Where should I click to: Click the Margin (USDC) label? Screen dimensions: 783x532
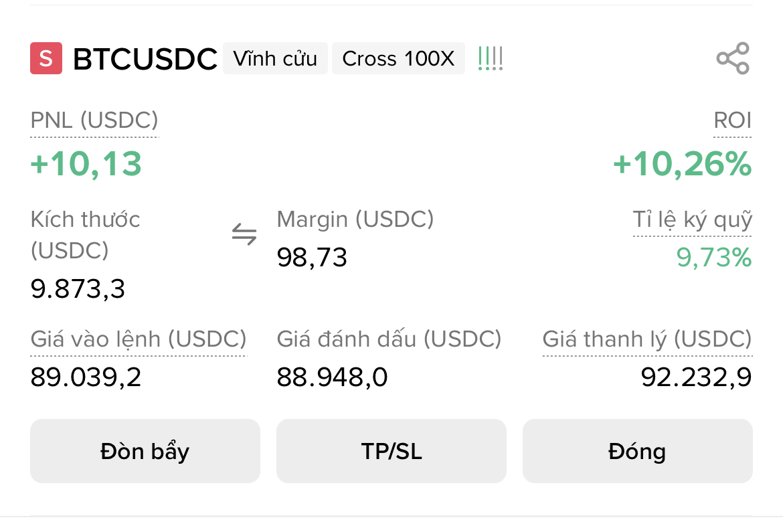(355, 219)
